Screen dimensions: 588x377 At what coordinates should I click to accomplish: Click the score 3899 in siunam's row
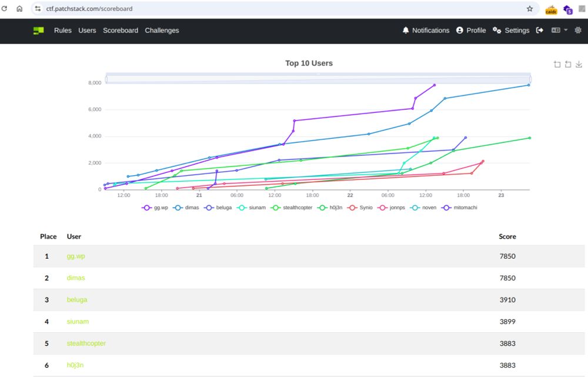coord(507,322)
